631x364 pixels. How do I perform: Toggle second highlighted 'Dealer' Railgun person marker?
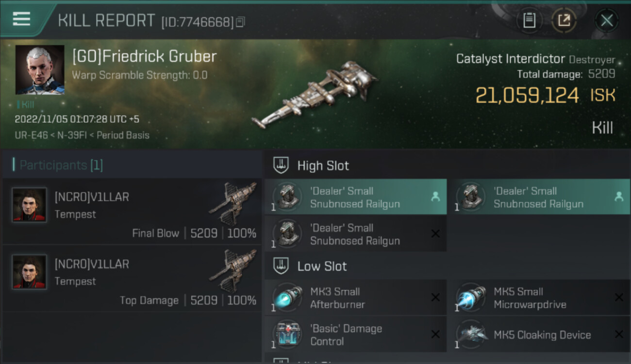pyautogui.click(x=619, y=197)
